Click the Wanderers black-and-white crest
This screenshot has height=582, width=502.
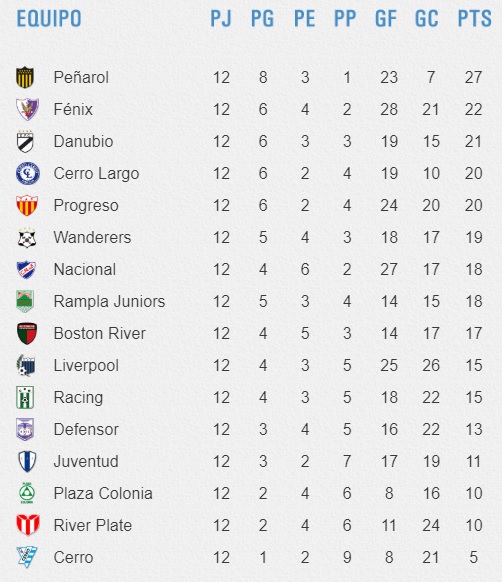27,238
